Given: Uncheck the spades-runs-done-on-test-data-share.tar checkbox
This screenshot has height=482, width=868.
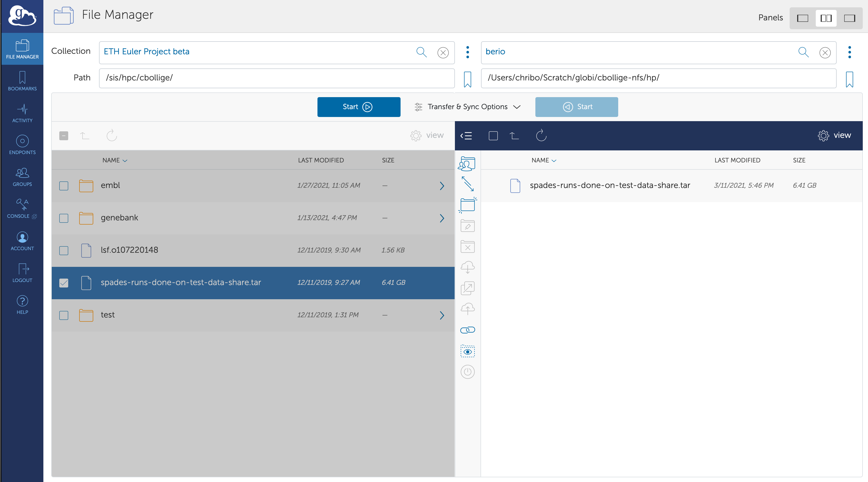Looking at the screenshot, I should 64,283.
